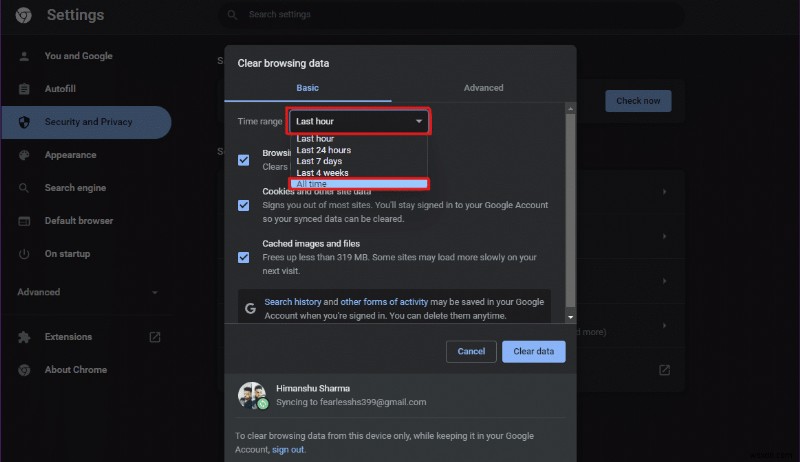Click the search magnifier icon in header

(232, 15)
